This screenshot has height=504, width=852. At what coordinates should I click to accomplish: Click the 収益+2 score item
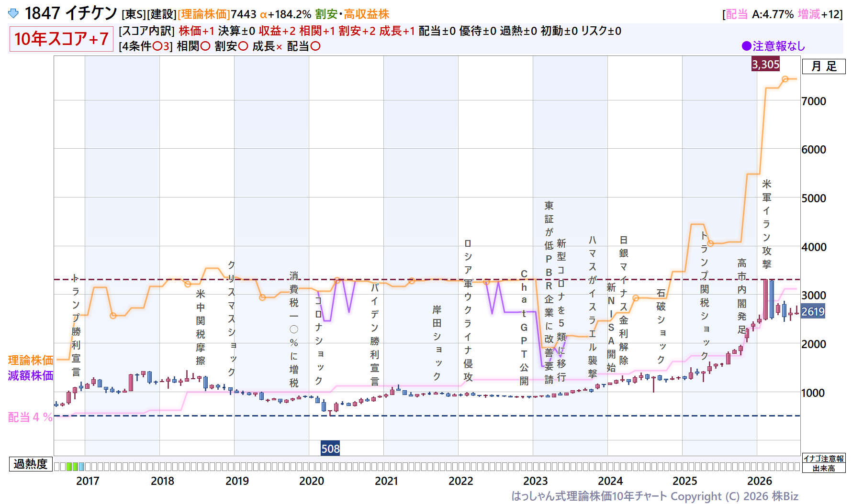pyautogui.click(x=277, y=31)
